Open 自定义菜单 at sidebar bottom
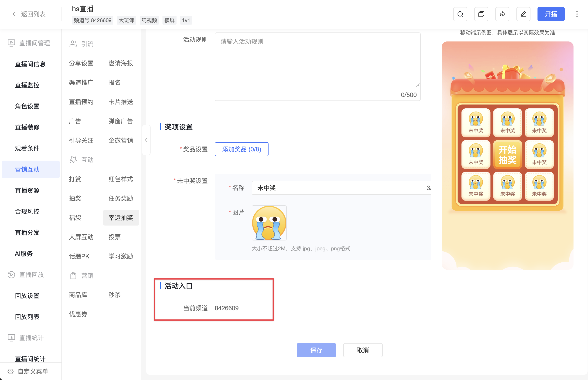The height and width of the screenshot is (380, 588). (33, 371)
